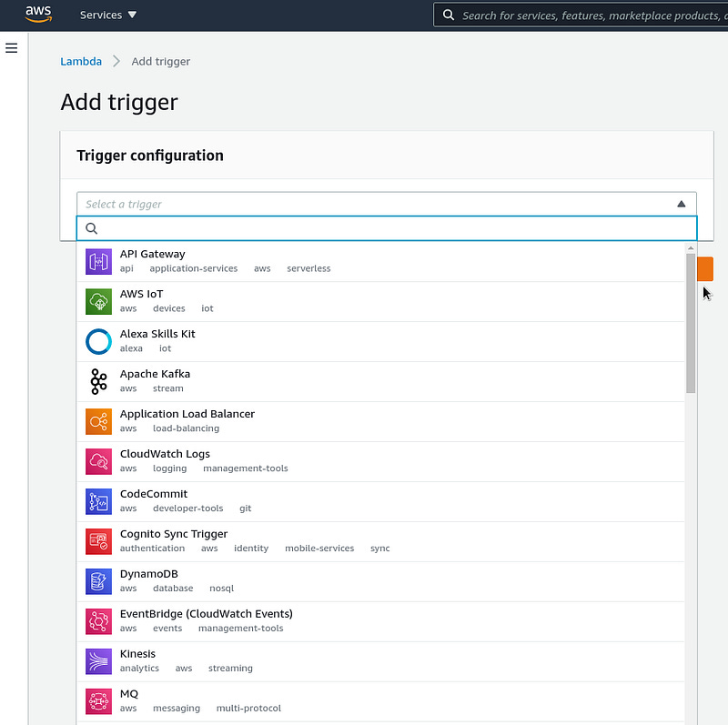Click the 'messaging' tag under MQ
The height and width of the screenshot is (725, 728).
pyautogui.click(x=177, y=708)
